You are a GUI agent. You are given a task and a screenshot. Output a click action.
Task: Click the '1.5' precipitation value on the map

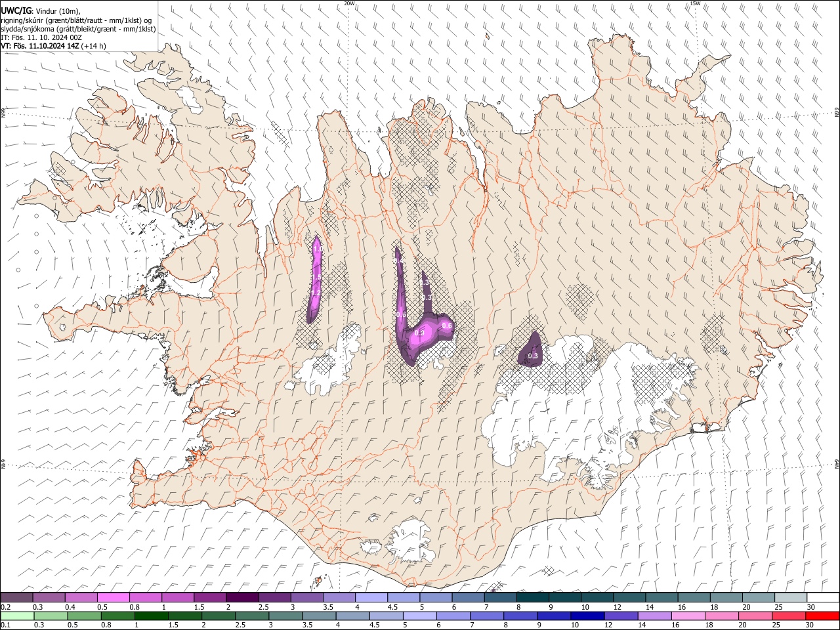pos(316,278)
